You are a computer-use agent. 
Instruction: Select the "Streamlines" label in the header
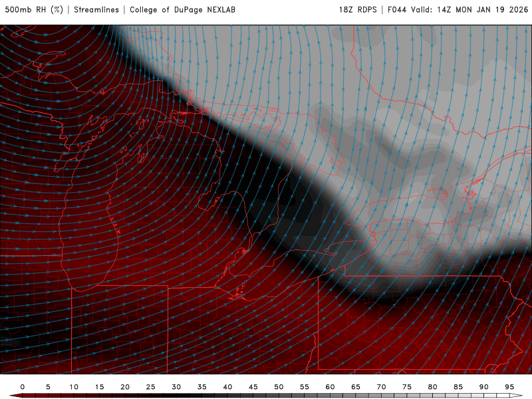(x=96, y=10)
